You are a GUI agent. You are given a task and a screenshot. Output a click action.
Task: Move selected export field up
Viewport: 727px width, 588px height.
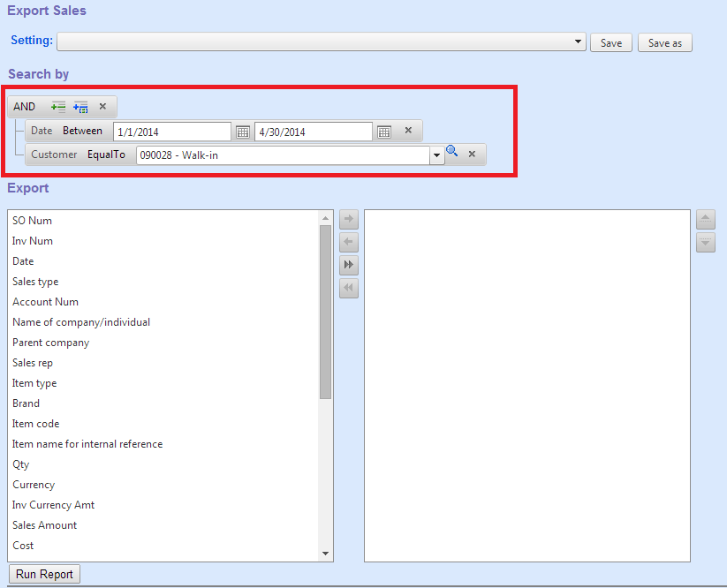click(705, 219)
